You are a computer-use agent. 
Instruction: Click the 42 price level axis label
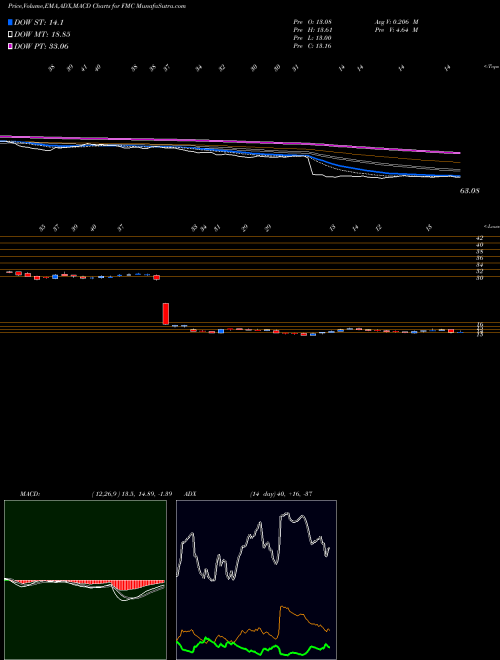click(x=479, y=238)
